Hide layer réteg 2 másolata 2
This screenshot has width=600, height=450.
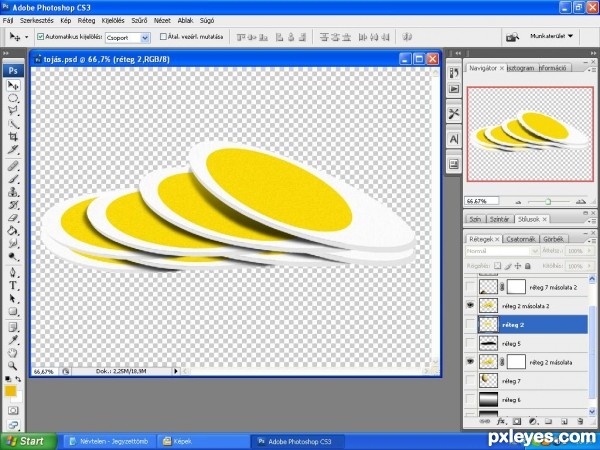[470, 305]
